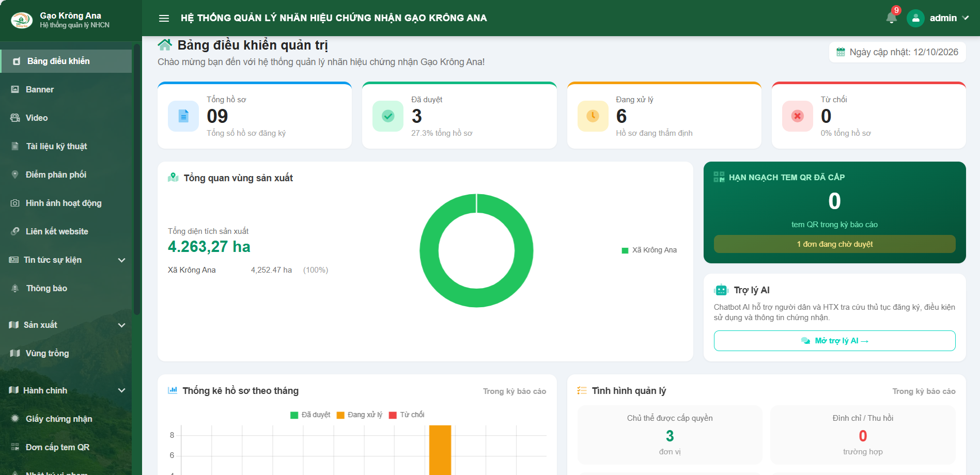Go to Video in the sidebar
Viewport: 980px width, 475px height.
point(66,118)
